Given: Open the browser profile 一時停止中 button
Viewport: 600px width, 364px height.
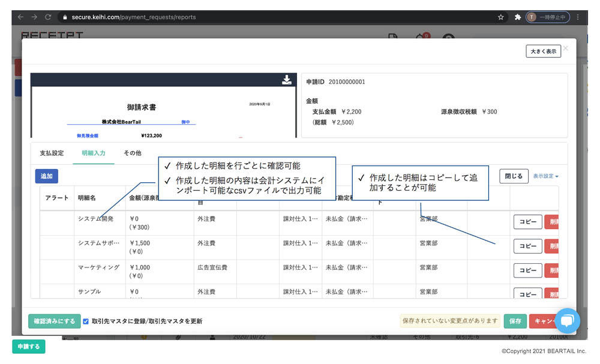Looking at the screenshot, I should click(x=548, y=17).
